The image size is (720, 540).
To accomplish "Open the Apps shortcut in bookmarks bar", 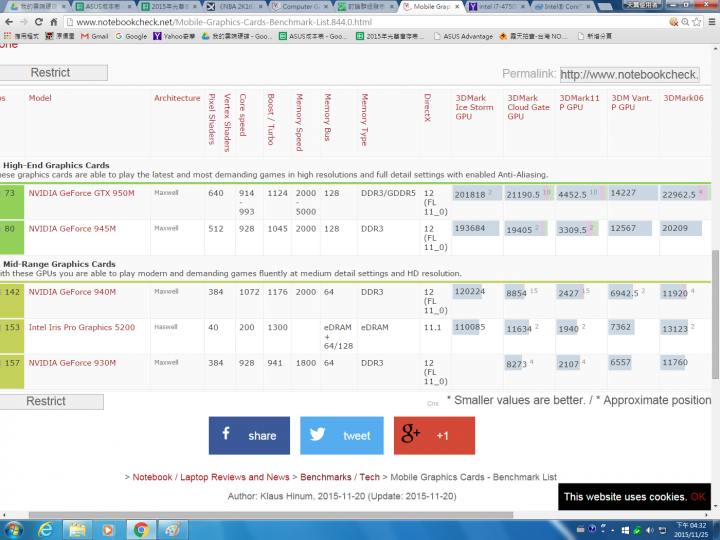I will 21,36.
